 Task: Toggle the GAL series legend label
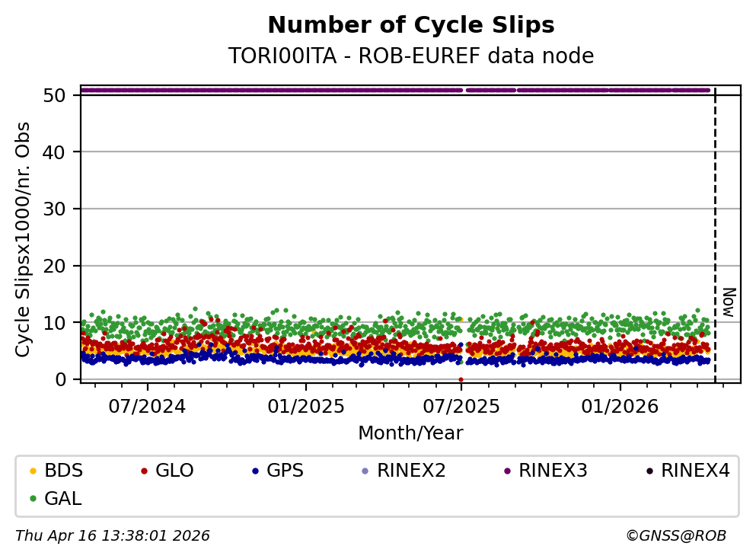(x=63, y=499)
